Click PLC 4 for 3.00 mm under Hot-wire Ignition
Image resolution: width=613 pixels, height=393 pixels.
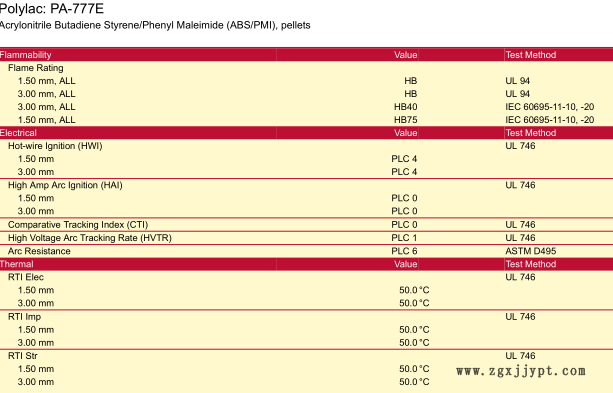click(404, 172)
